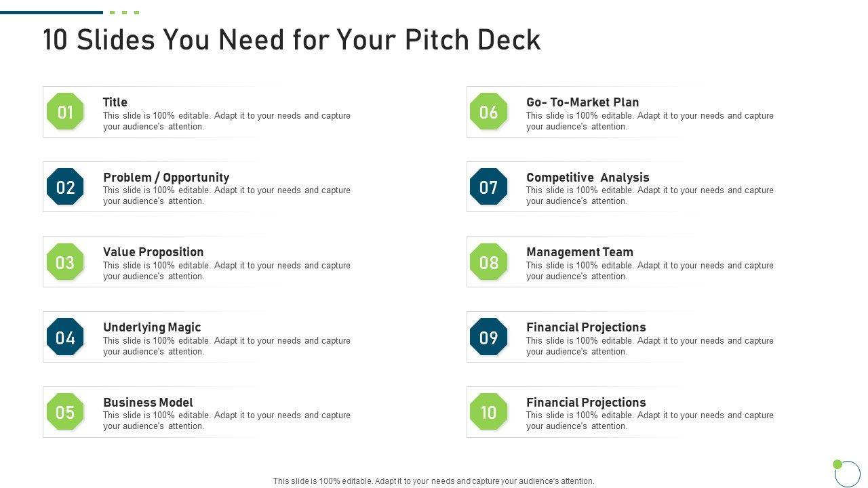The height and width of the screenshot is (488, 868).
Task: Click the green 05 octagon badge
Action: click(x=65, y=412)
